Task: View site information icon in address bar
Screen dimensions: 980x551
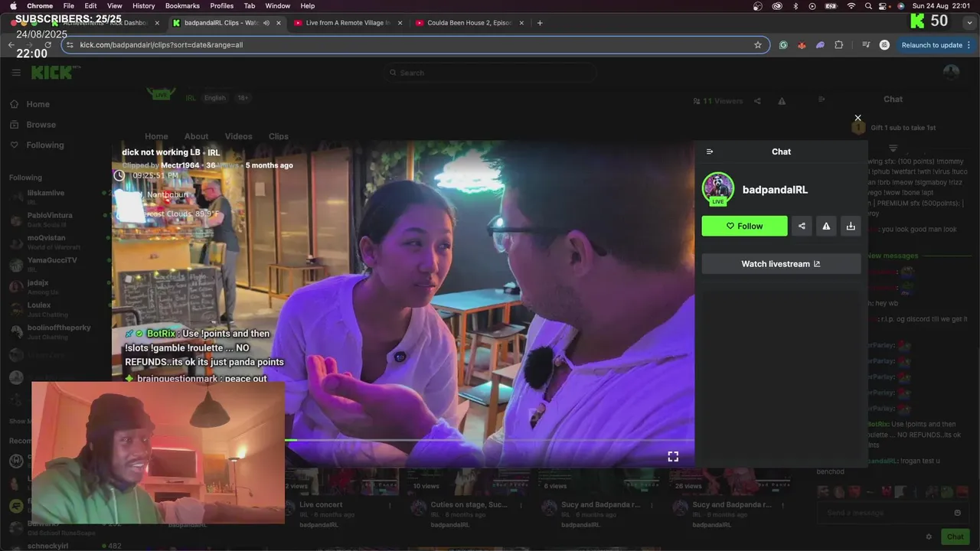Action: (70, 45)
